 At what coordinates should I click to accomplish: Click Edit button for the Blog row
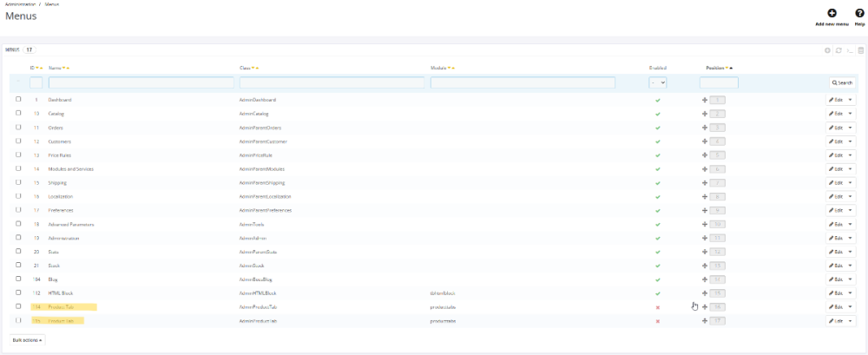(836, 279)
